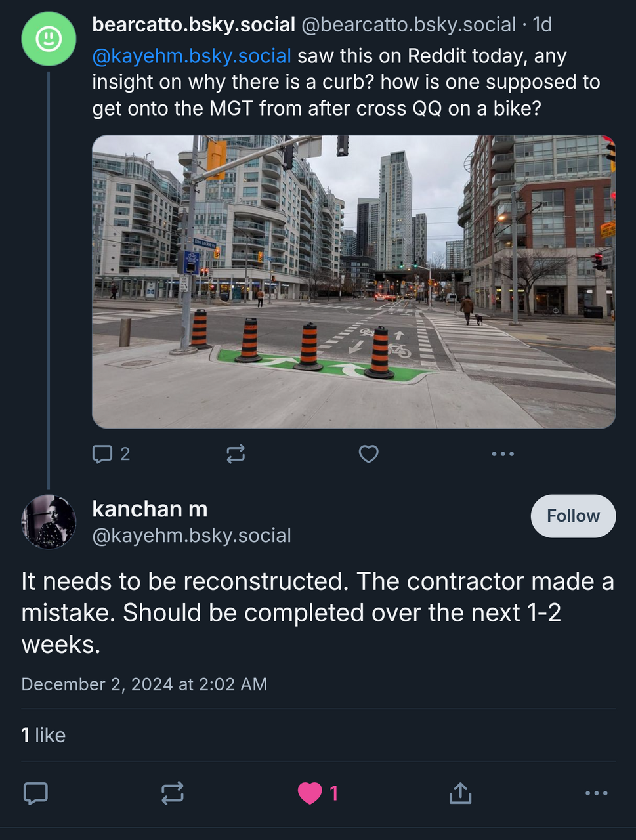Open the more options on bearcatto's post
This screenshot has width=636, height=840.
pos(503,453)
